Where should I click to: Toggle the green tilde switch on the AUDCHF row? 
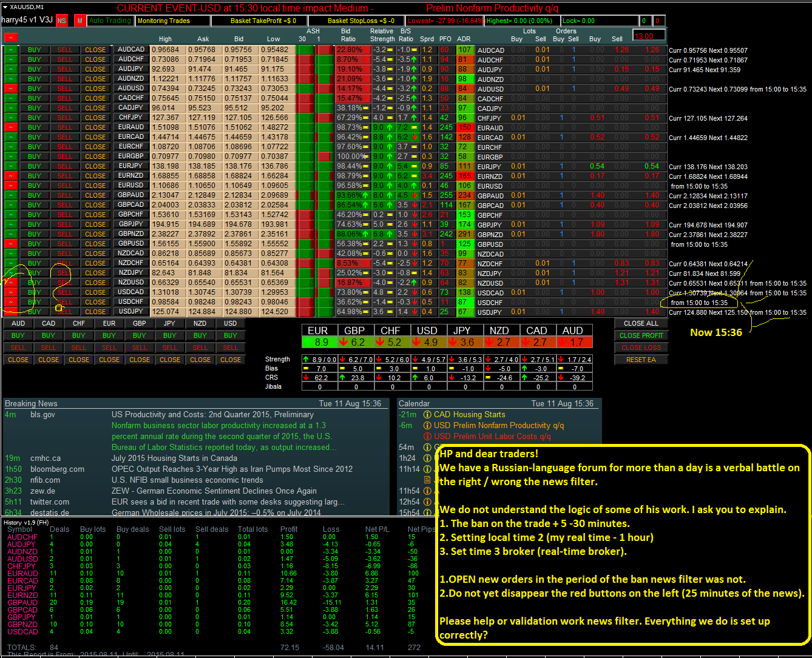point(11,59)
